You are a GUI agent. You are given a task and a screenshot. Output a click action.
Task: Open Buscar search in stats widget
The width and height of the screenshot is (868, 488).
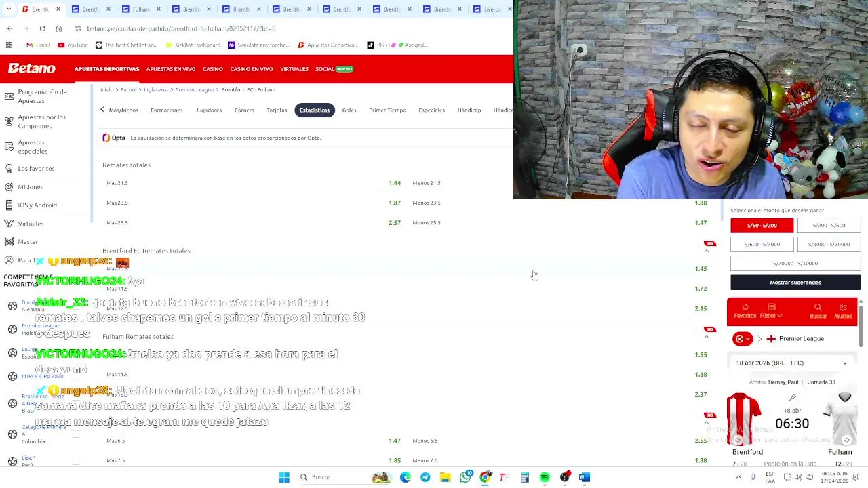point(818,311)
